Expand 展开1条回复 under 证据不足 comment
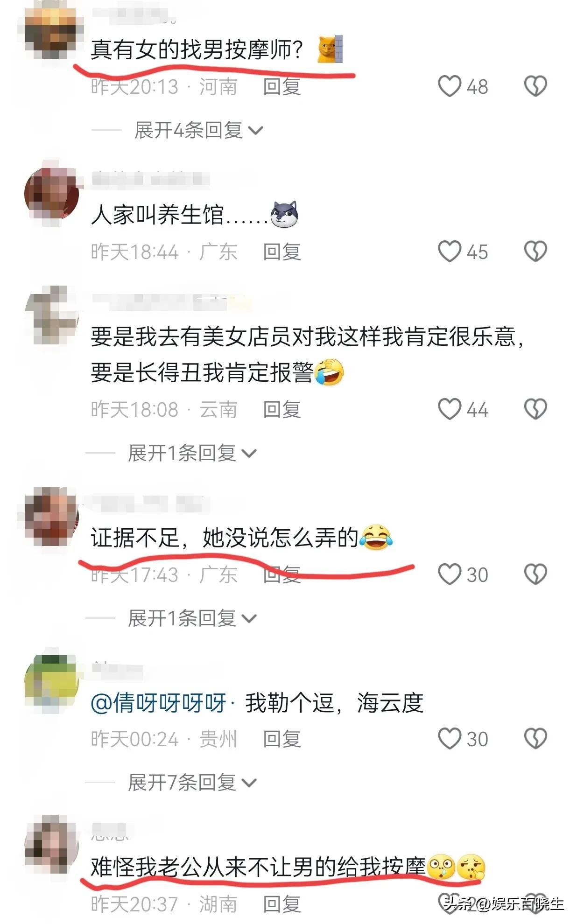This screenshot has width=577, height=924. tap(192, 618)
